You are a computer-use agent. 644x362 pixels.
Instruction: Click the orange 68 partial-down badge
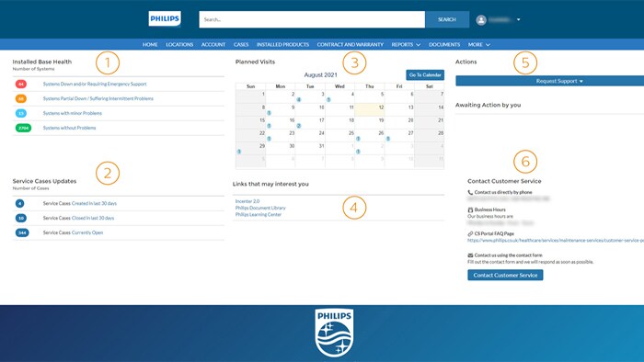tap(21, 99)
